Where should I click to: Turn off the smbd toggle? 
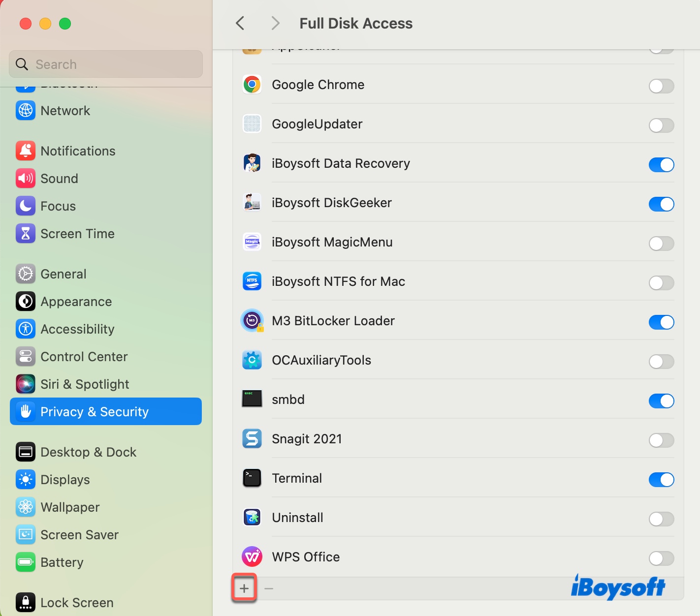click(x=661, y=401)
